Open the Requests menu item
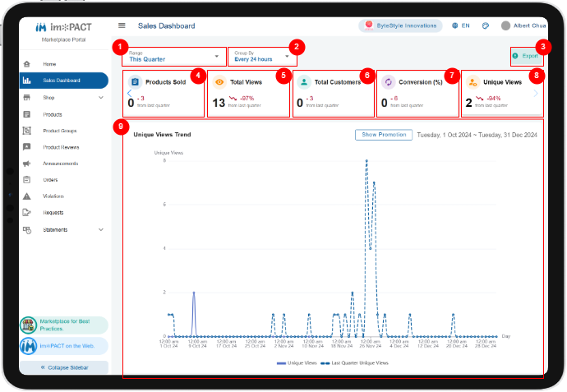The width and height of the screenshot is (567, 392). [x=63, y=212]
